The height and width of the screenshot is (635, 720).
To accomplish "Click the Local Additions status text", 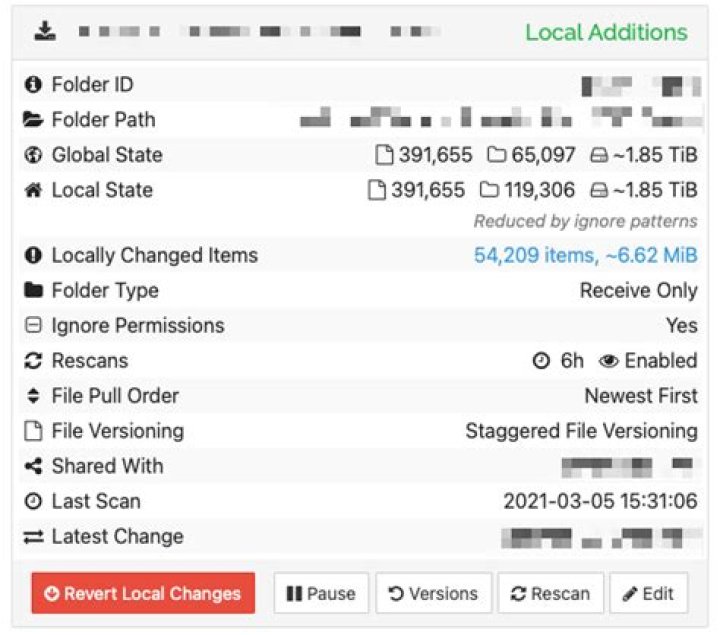I will point(606,33).
